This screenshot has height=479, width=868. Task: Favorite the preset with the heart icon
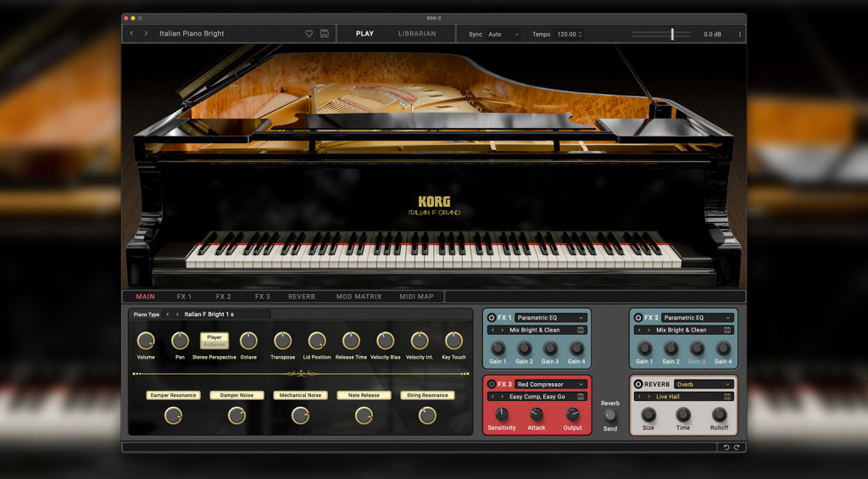coord(309,34)
